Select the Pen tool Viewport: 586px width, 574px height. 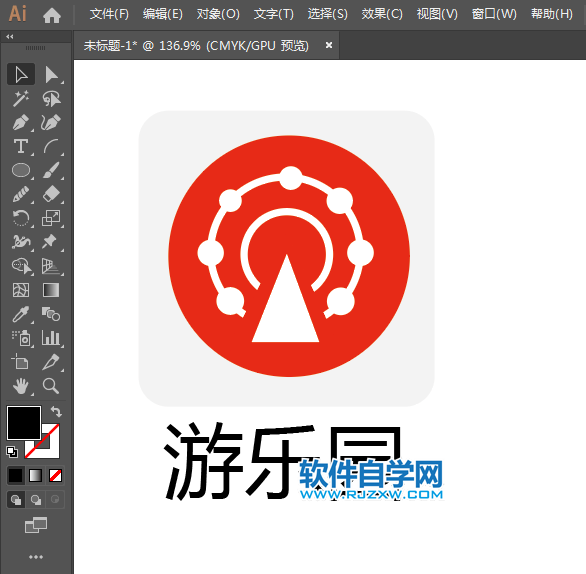[21, 122]
